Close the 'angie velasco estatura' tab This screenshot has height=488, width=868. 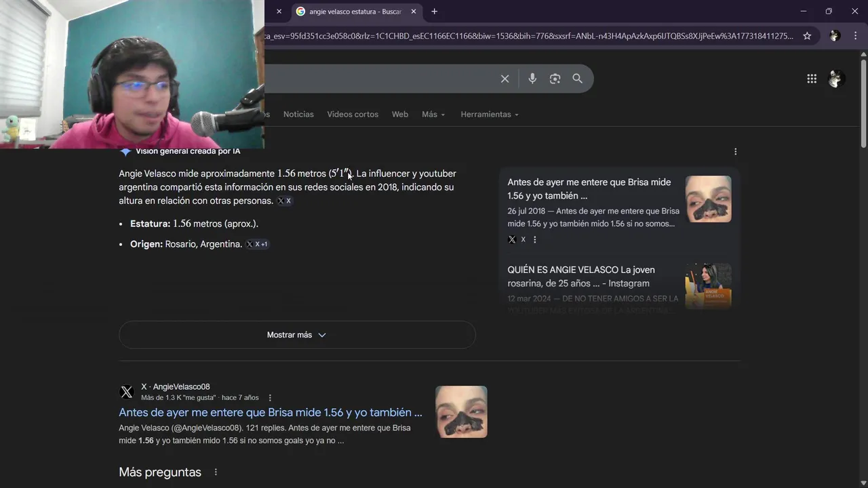tap(413, 12)
